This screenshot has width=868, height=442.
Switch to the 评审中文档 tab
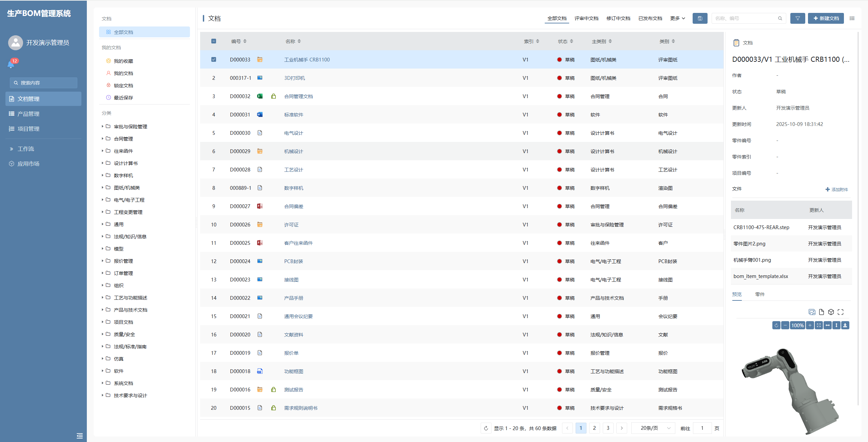(586, 18)
